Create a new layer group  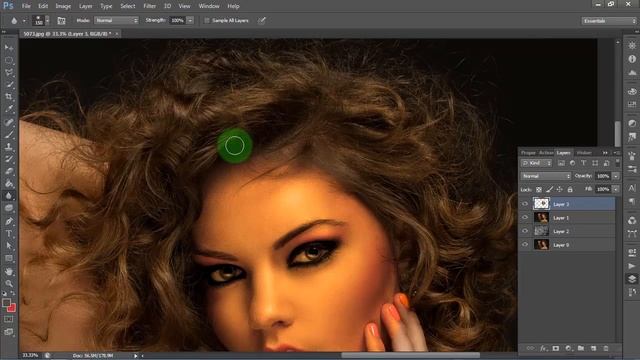point(581,348)
